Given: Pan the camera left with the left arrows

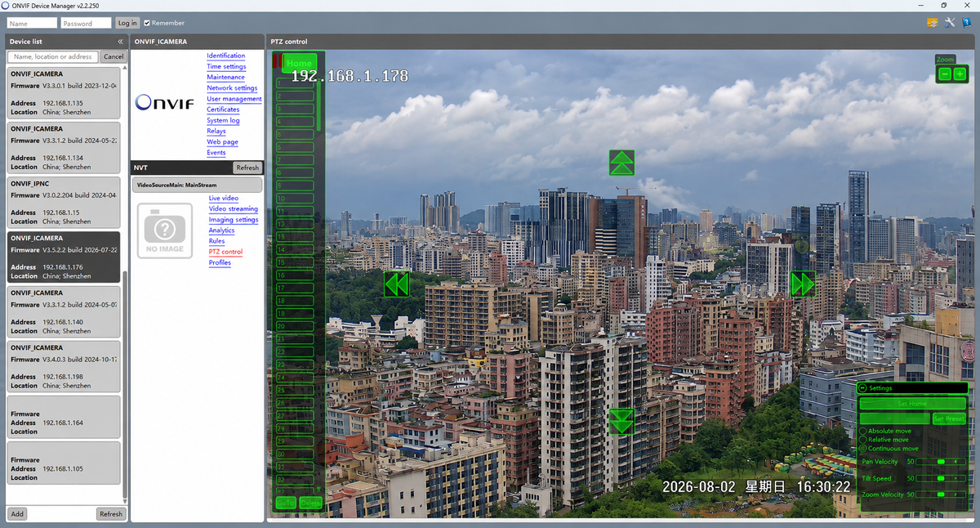Looking at the screenshot, I should coord(396,284).
